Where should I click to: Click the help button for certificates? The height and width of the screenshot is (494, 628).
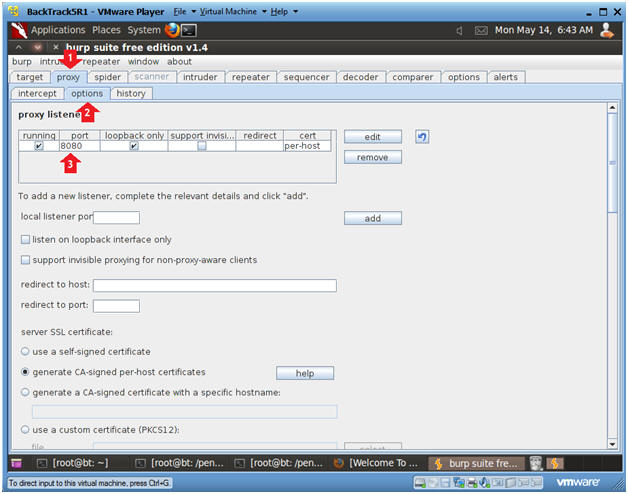[305, 373]
